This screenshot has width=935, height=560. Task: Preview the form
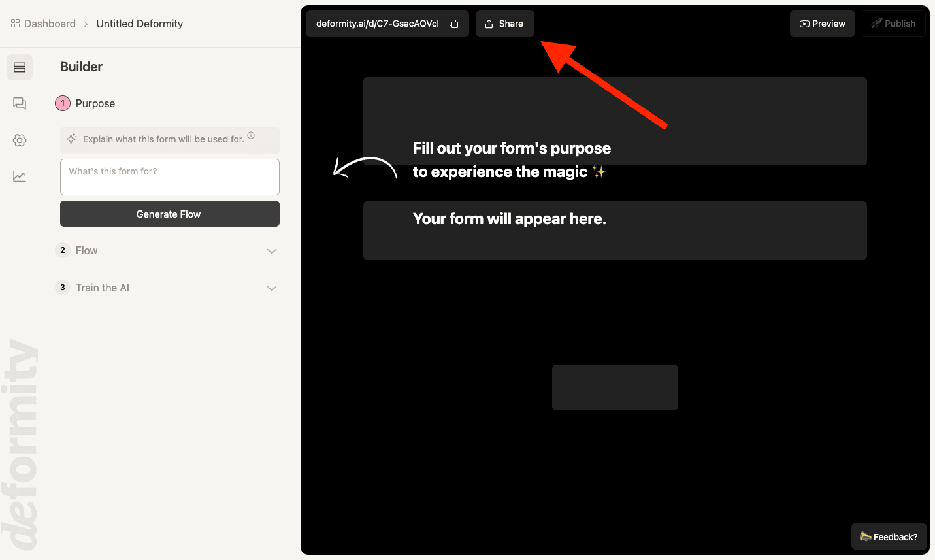pyautogui.click(x=822, y=23)
